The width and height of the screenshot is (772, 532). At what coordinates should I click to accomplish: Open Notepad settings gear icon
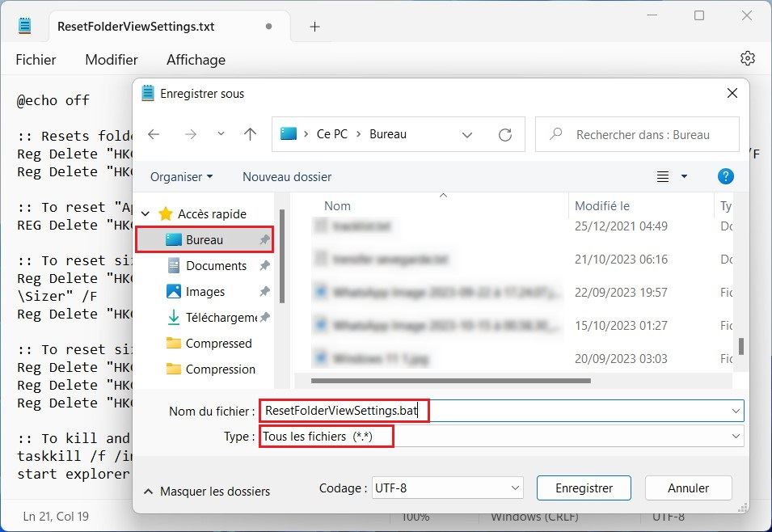click(747, 59)
